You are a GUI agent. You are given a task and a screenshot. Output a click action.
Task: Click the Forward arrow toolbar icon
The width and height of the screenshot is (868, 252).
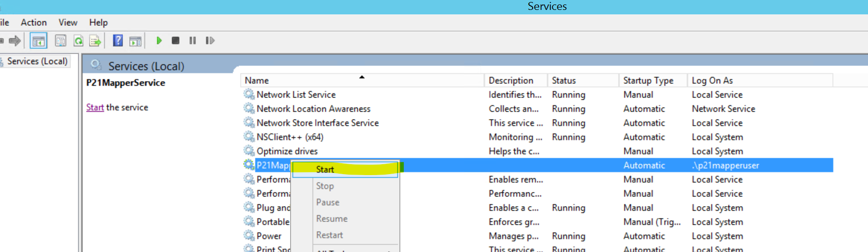pyautogui.click(x=15, y=41)
